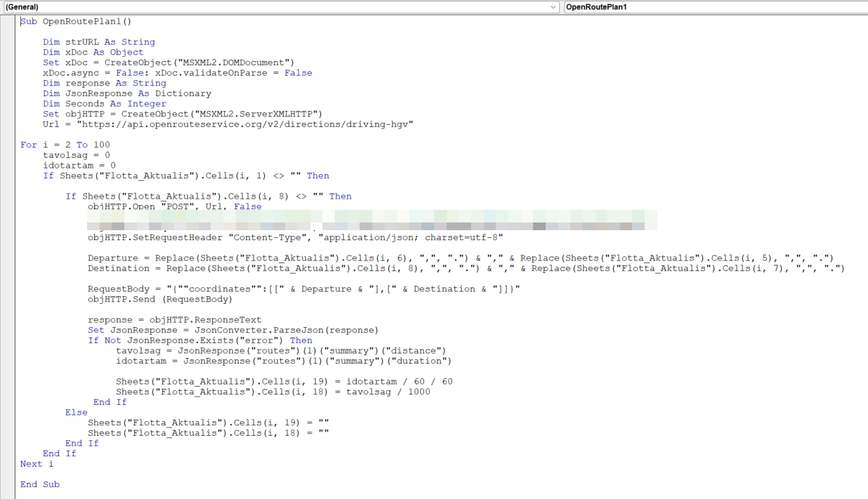Click the 'response = objHTTP.ResponseText' line

click(x=175, y=320)
